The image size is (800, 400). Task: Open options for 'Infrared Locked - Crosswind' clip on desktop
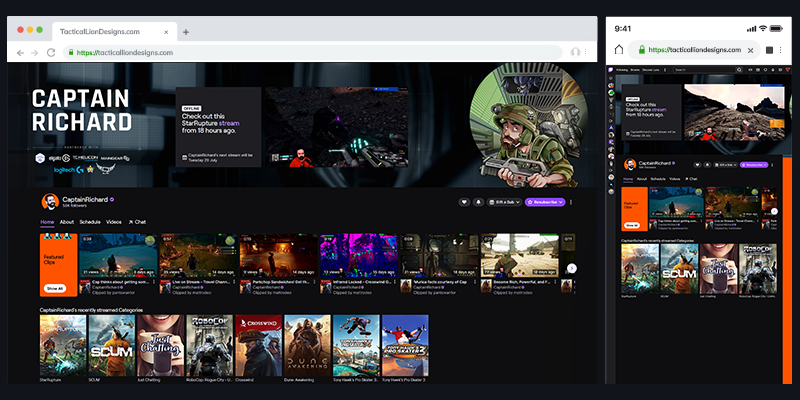pyautogui.click(x=396, y=282)
